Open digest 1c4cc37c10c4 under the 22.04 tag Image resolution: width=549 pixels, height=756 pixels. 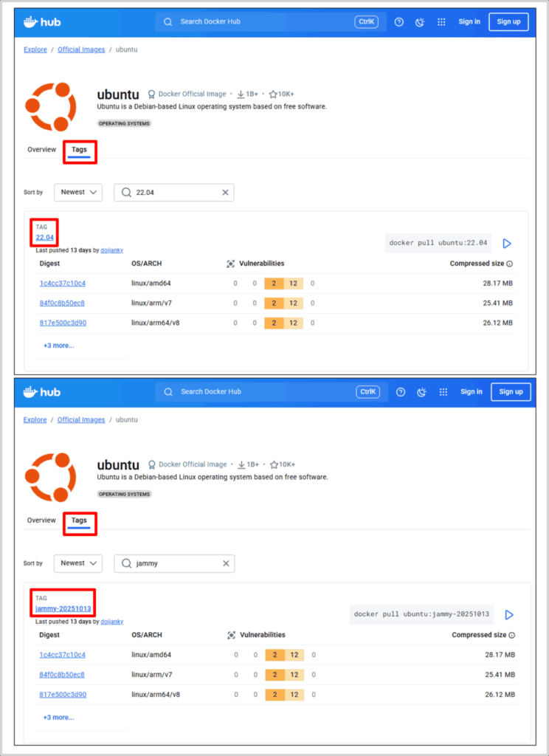point(62,283)
